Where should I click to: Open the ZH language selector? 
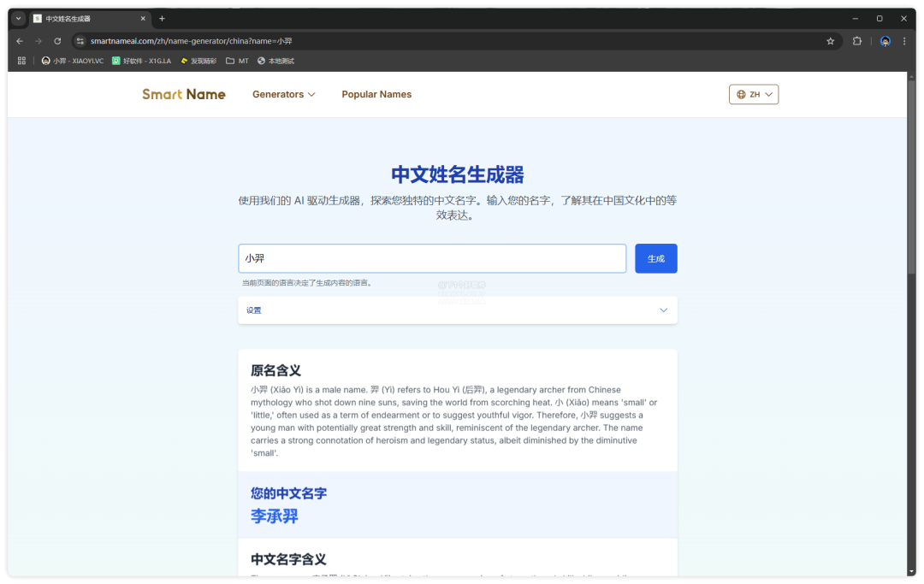tap(754, 94)
